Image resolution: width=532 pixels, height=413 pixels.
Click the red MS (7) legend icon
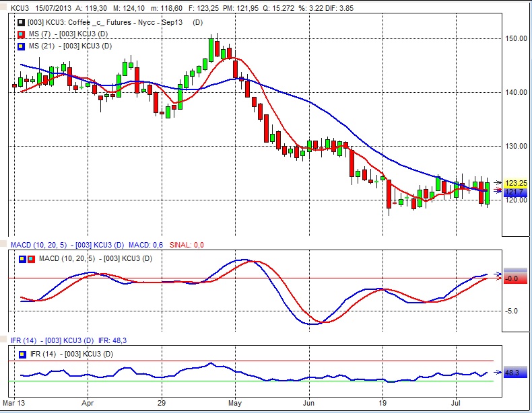pos(20,34)
